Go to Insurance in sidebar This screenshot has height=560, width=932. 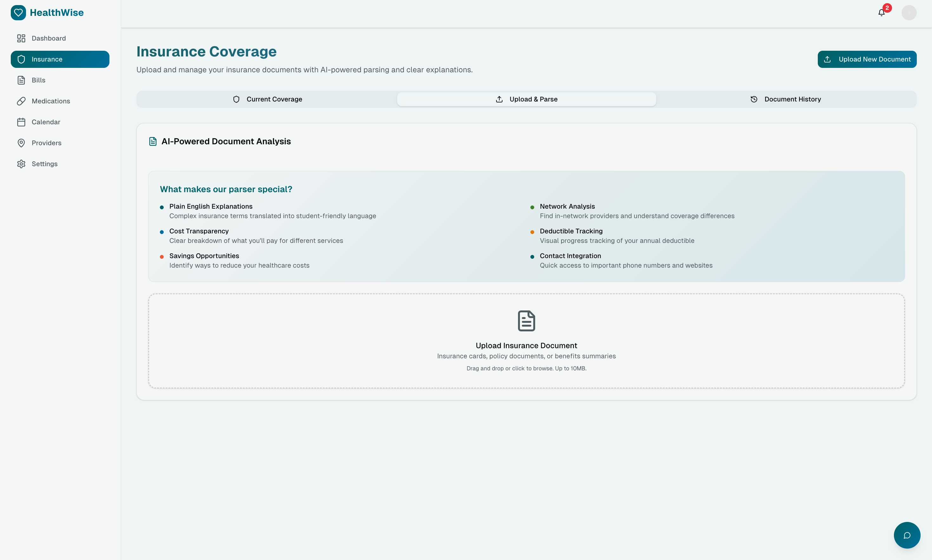[60, 59]
